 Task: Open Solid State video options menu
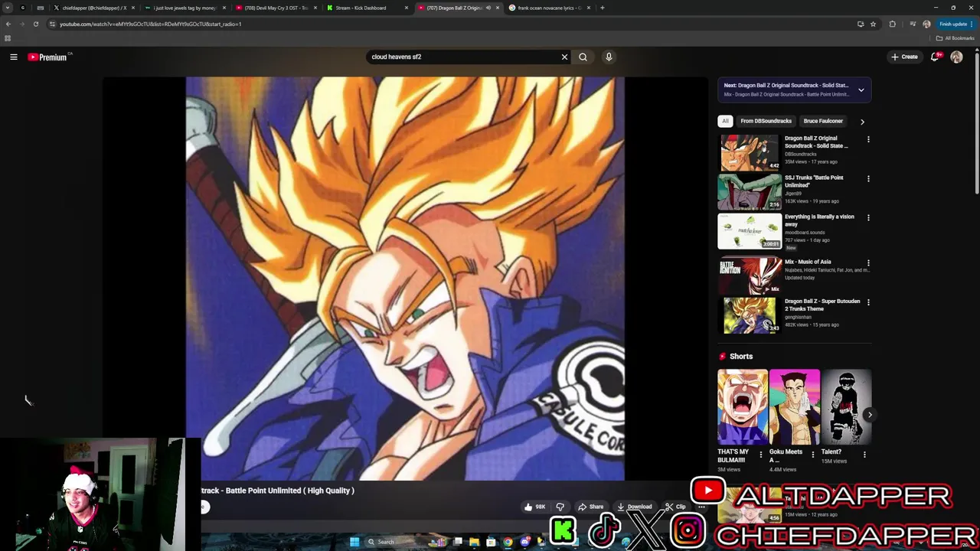(x=868, y=139)
